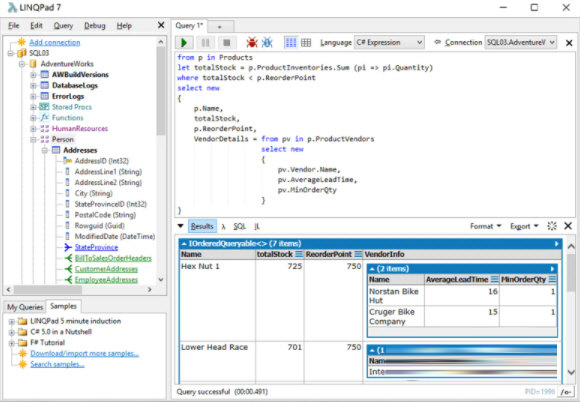The width and height of the screenshot is (580, 402).
Task: Open the CustomerAddresses link
Action: click(106, 269)
